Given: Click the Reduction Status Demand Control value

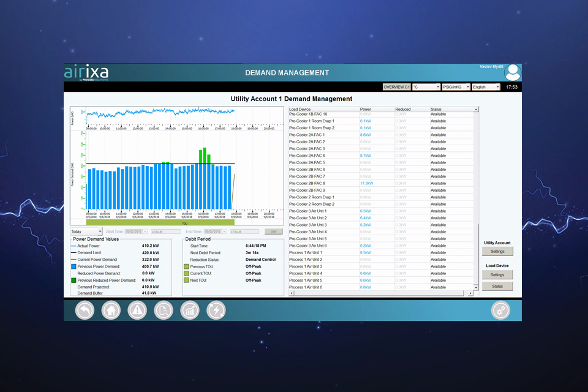Looking at the screenshot, I should click(x=261, y=259).
